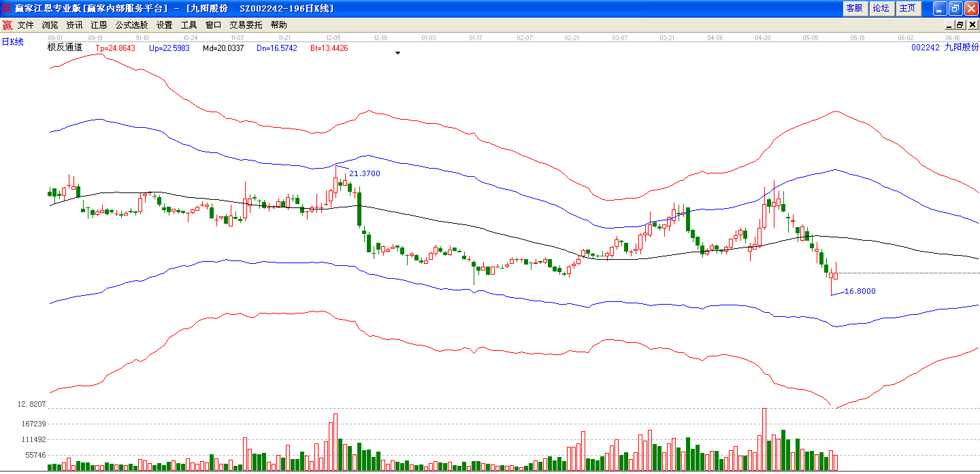Open the 江恩 menu
Screen dimensions: 980x474
99,25
